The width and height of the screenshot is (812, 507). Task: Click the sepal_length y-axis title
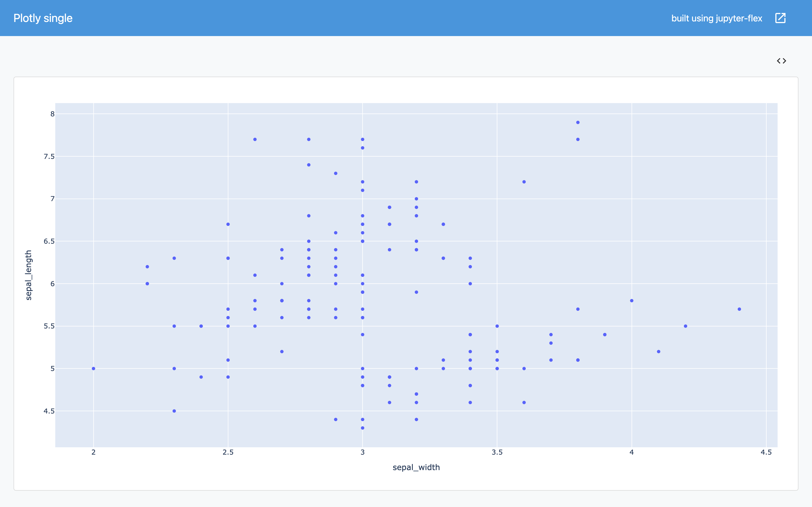click(x=28, y=275)
